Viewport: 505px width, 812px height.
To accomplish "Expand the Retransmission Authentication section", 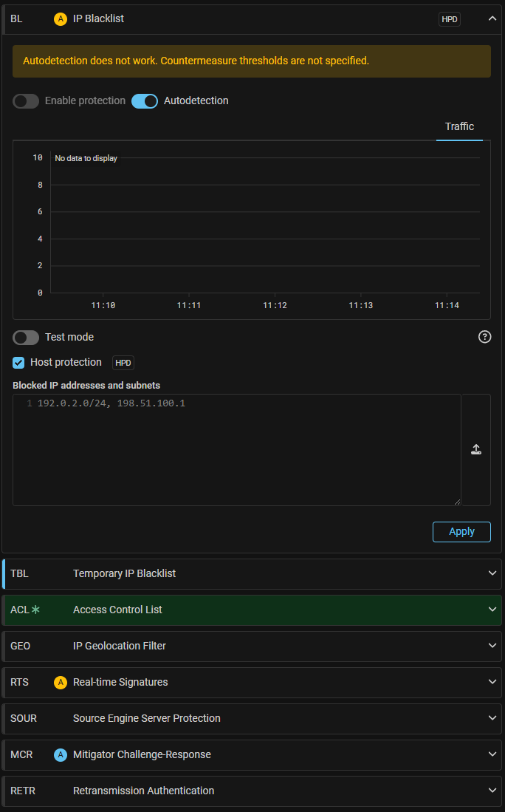I will (x=492, y=791).
